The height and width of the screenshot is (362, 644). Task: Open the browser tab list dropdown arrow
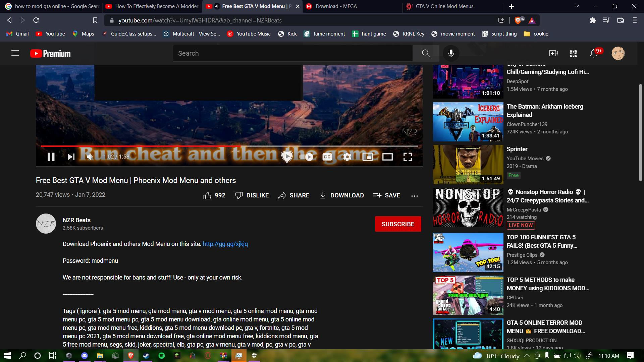pos(577,6)
